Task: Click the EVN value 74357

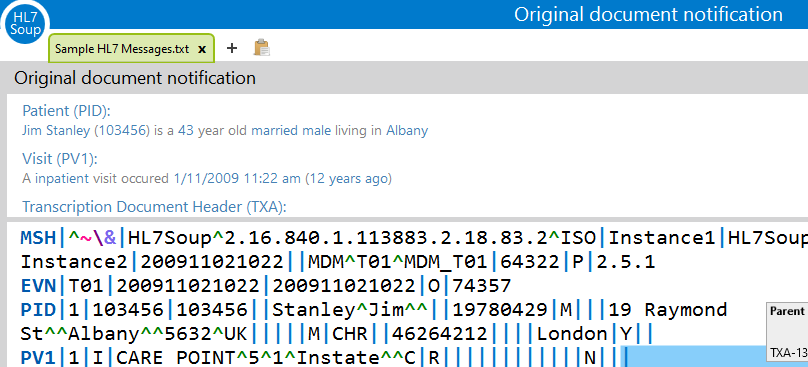Action: click(481, 286)
